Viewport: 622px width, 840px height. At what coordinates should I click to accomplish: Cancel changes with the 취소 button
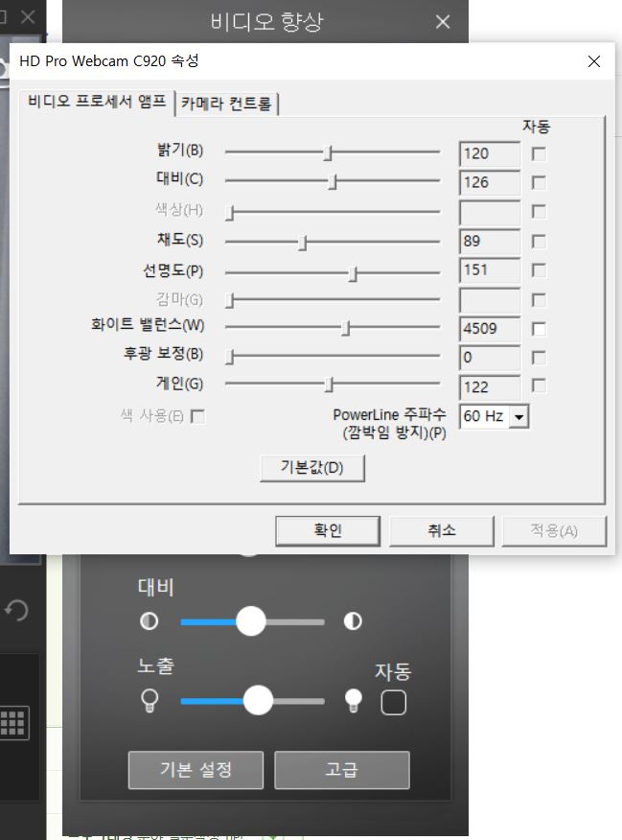441,530
